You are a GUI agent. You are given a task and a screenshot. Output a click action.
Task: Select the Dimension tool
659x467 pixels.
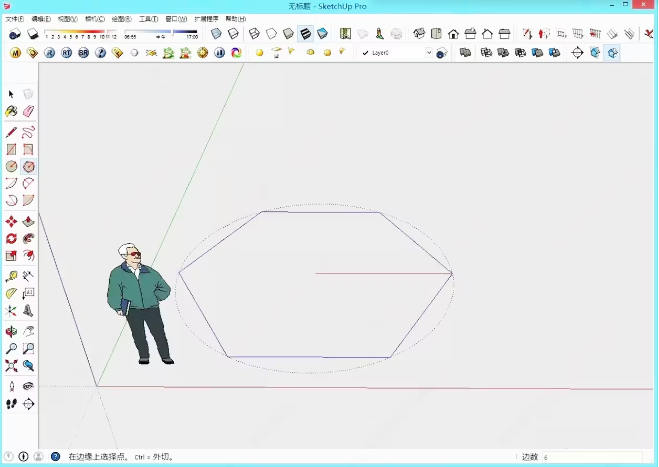28,277
